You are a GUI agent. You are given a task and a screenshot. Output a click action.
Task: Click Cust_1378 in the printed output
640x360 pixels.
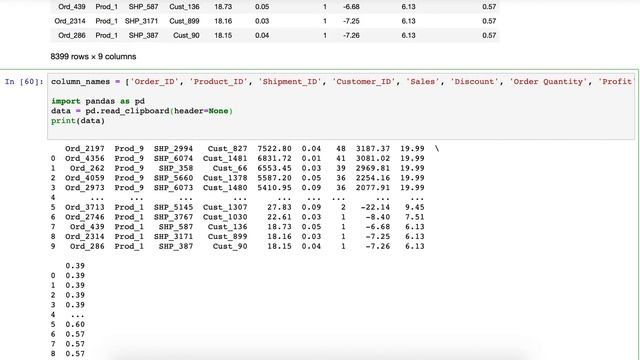point(225,178)
